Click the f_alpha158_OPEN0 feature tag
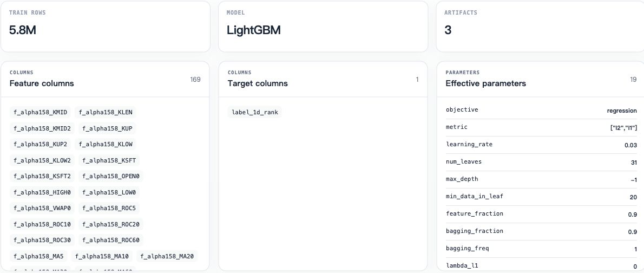Screen dimensions: 644x273 point(111,177)
